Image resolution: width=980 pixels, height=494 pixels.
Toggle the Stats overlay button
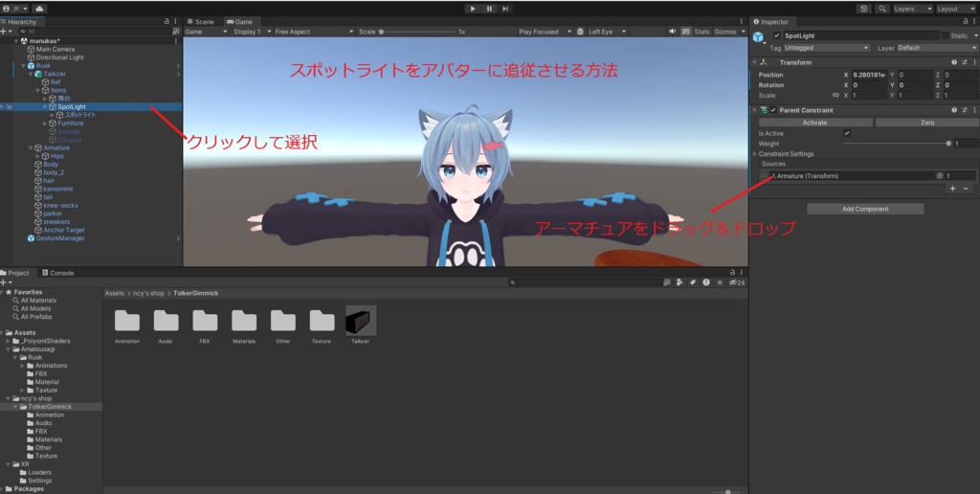(x=702, y=32)
